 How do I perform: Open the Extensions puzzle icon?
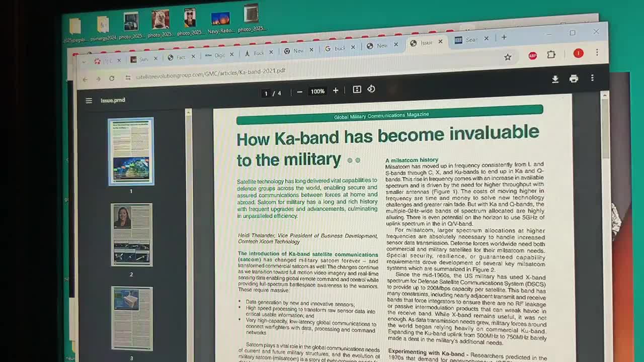click(551, 55)
